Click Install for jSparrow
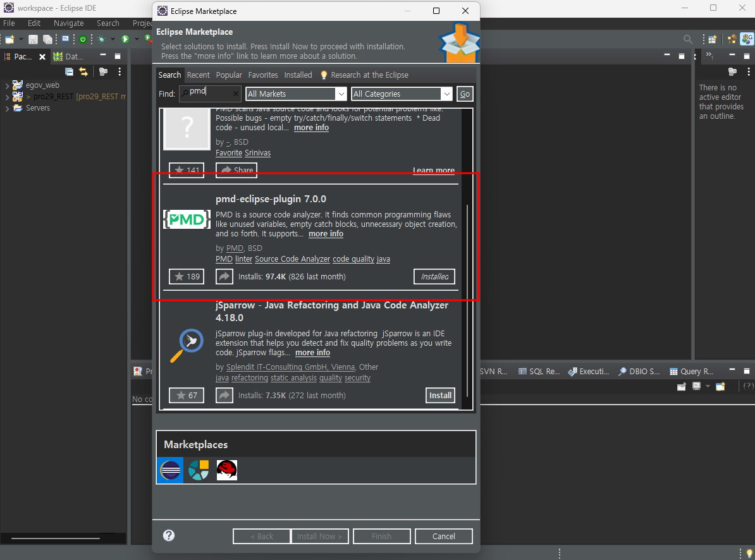The width and height of the screenshot is (755, 560). point(440,396)
